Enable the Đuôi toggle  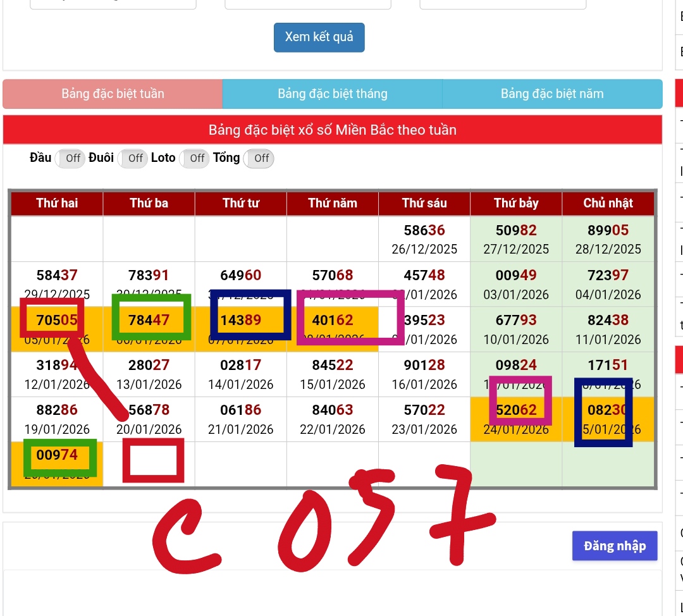[135, 159]
